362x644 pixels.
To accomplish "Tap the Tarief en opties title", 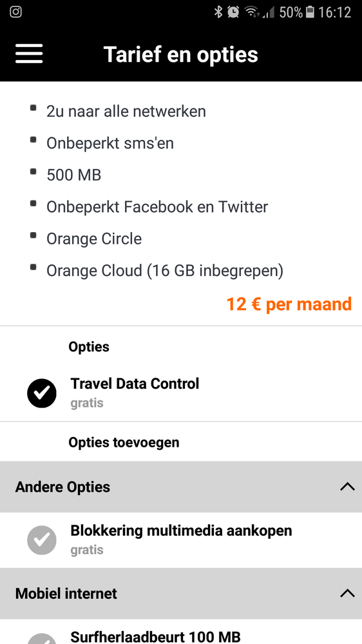I will (x=180, y=54).
